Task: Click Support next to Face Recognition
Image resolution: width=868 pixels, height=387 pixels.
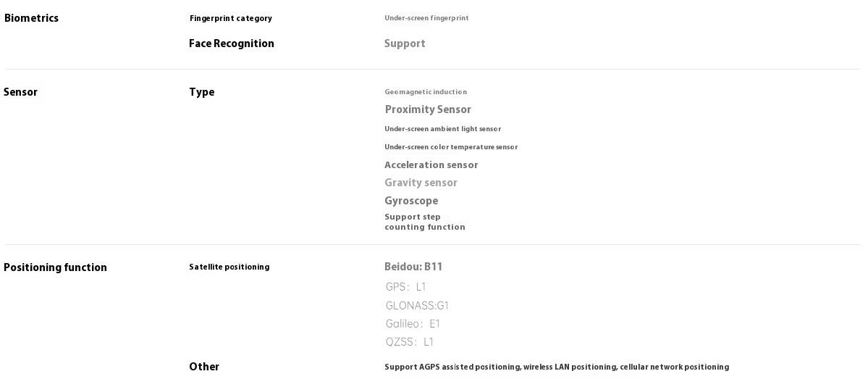Action: (x=405, y=43)
